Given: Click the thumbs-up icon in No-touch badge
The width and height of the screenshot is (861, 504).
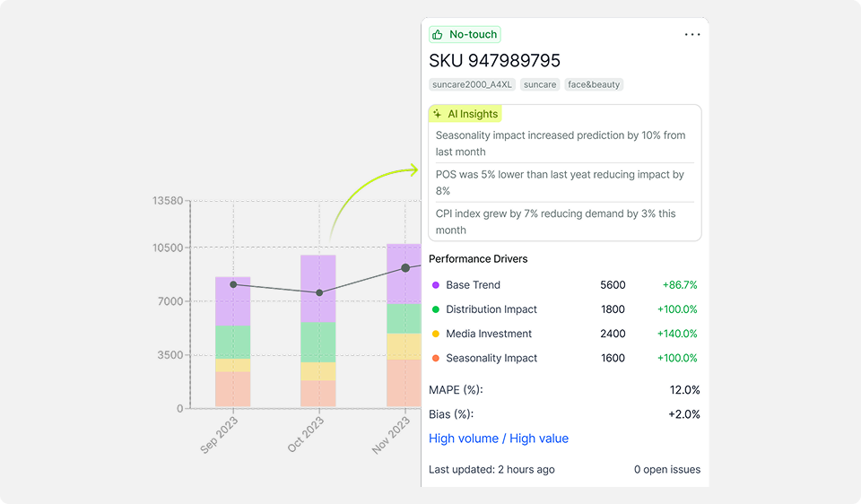Looking at the screenshot, I should [438, 35].
